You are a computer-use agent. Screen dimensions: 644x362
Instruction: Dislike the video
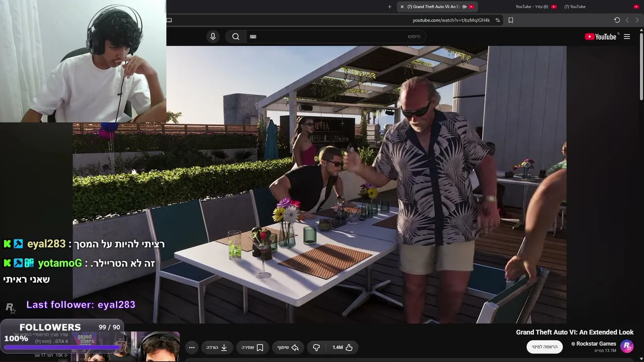(x=316, y=347)
